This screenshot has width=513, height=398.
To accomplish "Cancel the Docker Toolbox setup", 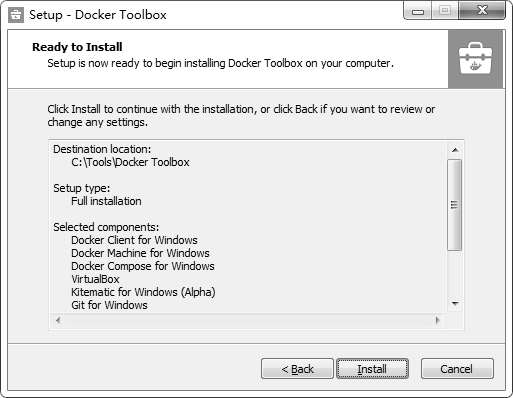I will tap(457, 369).
